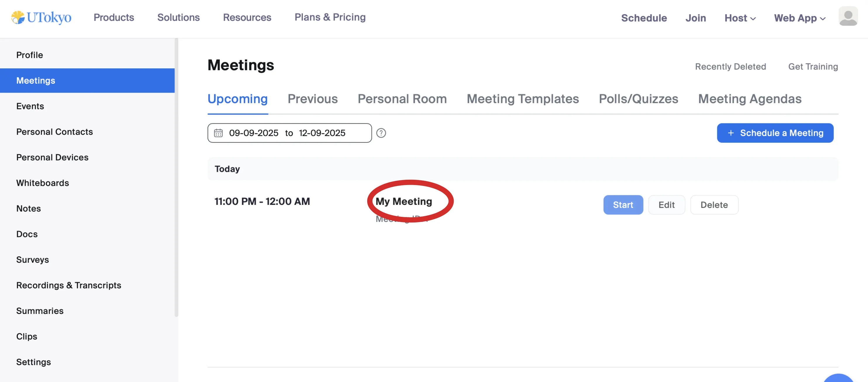Image resolution: width=868 pixels, height=382 pixels.
Task: Click the sidebar vertical scrollbar
Action: point(176,177)
